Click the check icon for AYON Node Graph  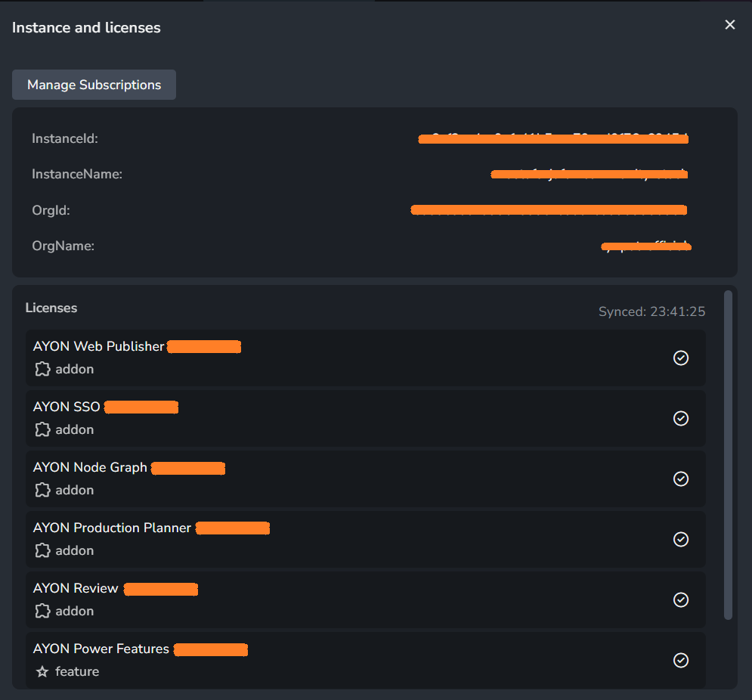tap(680, 479)
